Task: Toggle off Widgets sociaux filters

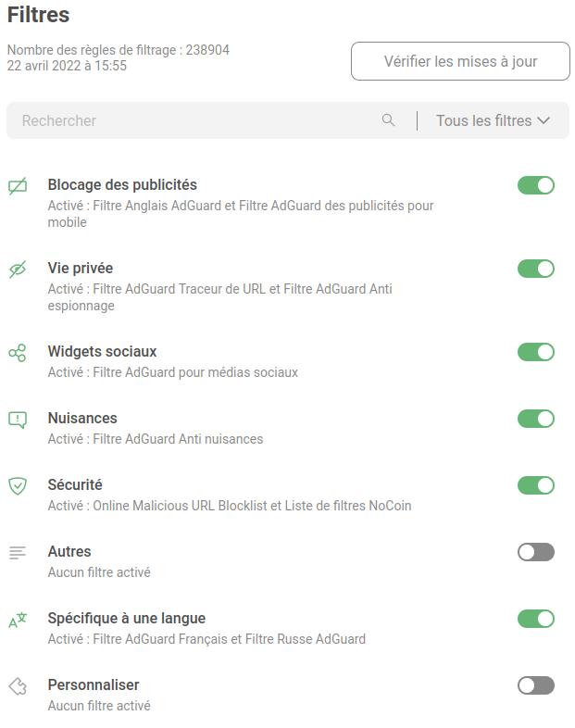Action: (x=536, y=352)
